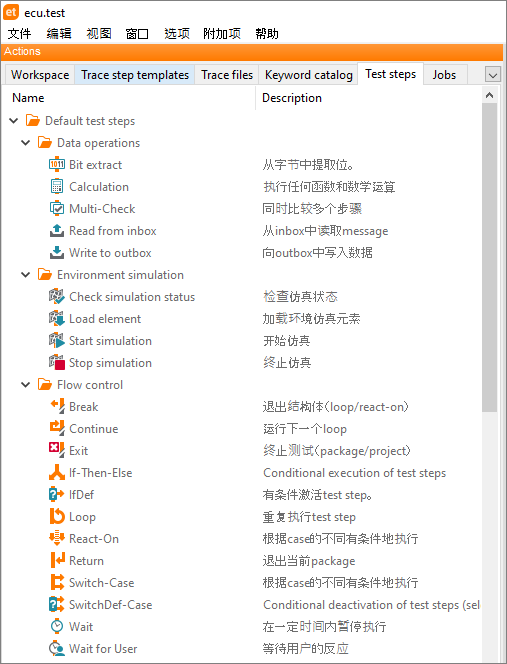Select the Loop test step icon
Image resolution: width=507 pixels, height=664 pixels.
point(57,517)
